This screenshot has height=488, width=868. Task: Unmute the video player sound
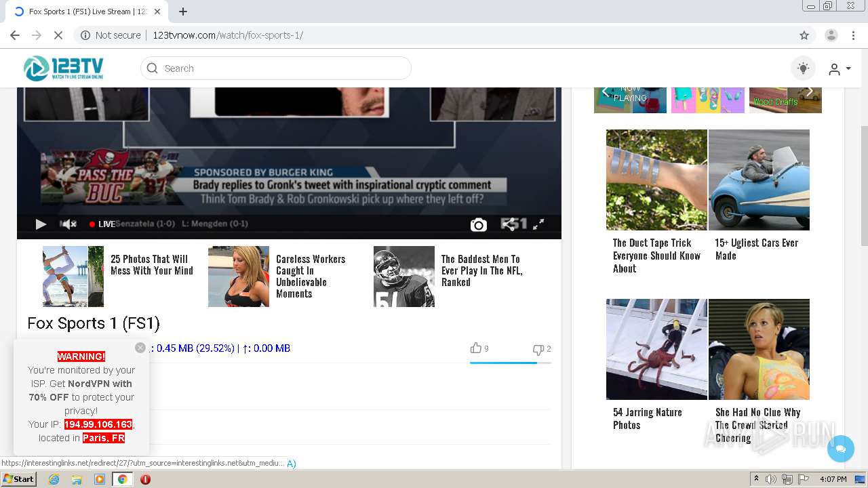69,224
